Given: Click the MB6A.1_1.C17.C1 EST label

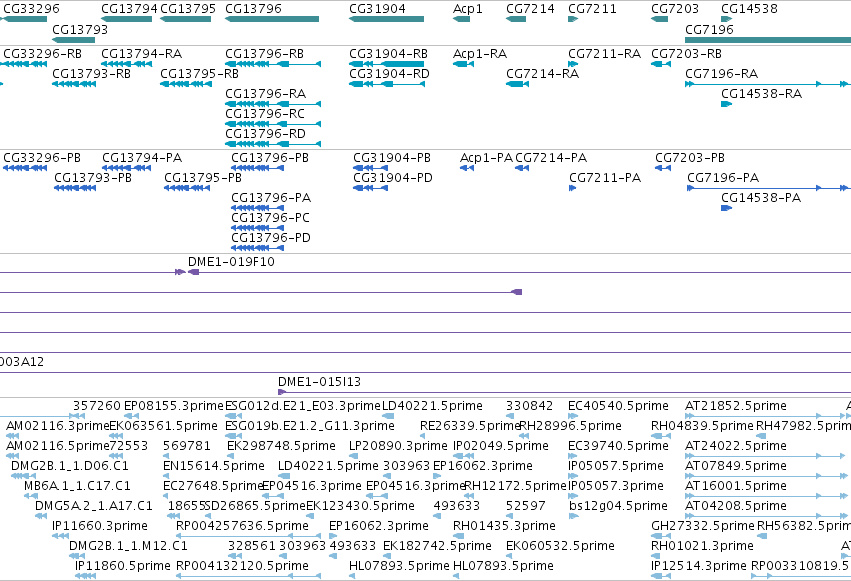Looking at the screenshot, I should click(x=77, y=486).
